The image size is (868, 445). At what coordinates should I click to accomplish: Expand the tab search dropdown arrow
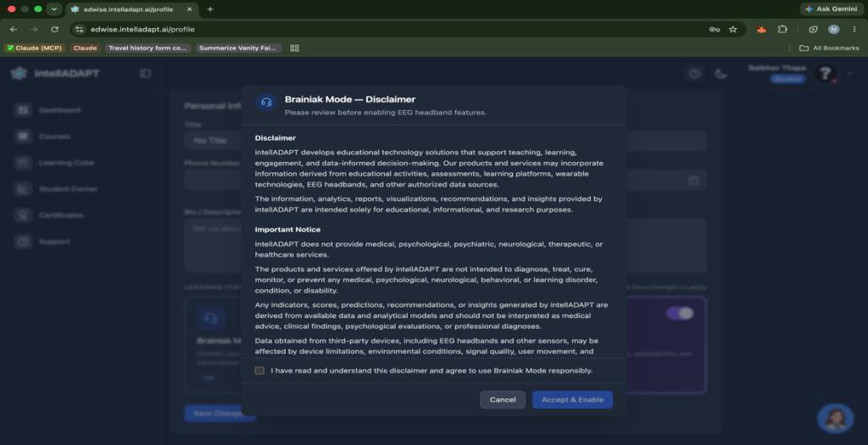point(53,9)
